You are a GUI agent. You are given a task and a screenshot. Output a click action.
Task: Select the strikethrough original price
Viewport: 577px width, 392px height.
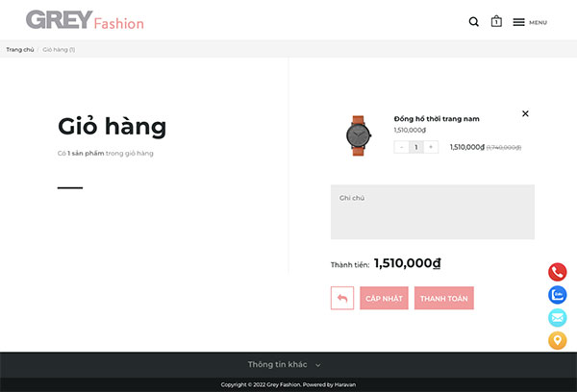pos(504,147)
